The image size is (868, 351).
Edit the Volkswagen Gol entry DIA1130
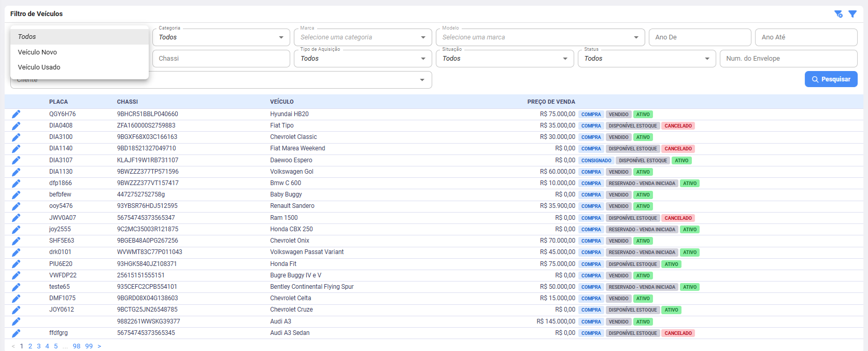16,172
